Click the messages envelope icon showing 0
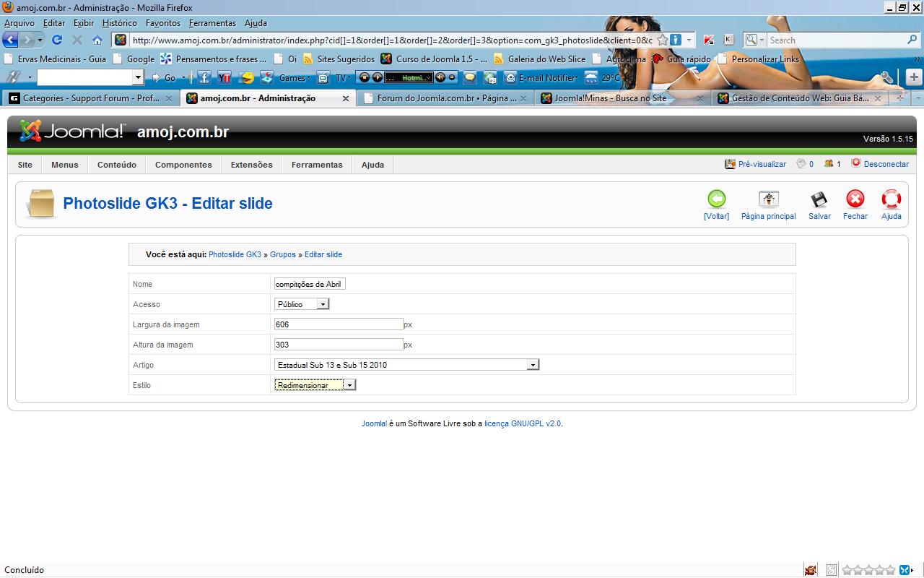 [801, 164]
